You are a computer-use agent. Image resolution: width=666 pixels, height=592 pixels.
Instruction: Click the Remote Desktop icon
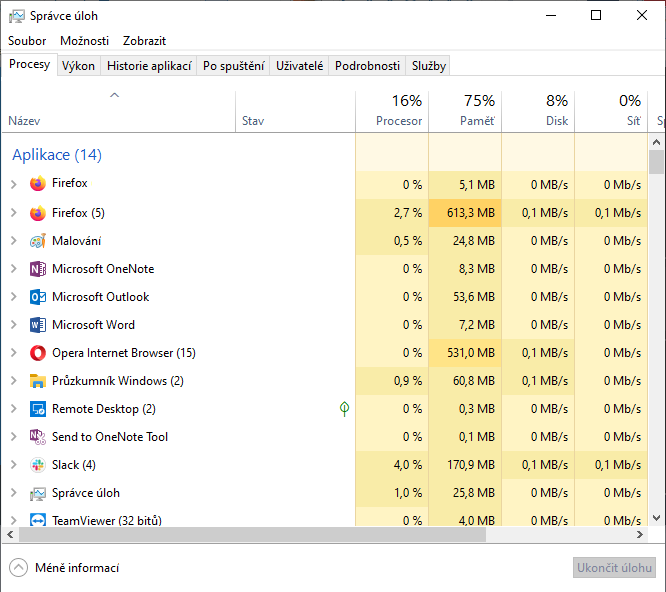pos(38,409)
